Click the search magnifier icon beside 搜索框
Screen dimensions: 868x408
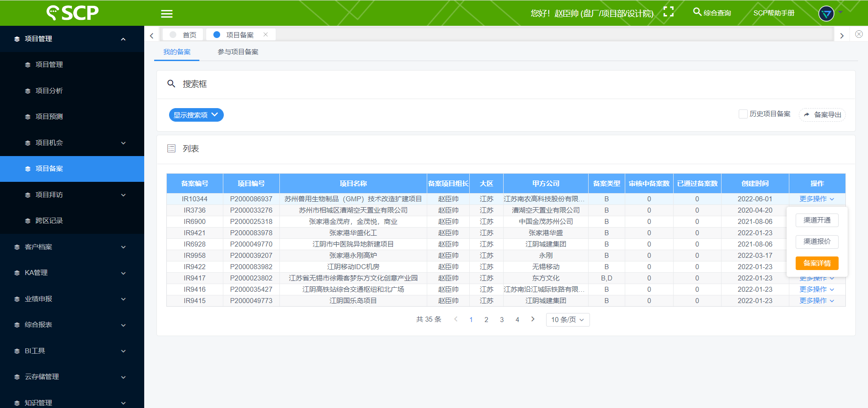171,84
